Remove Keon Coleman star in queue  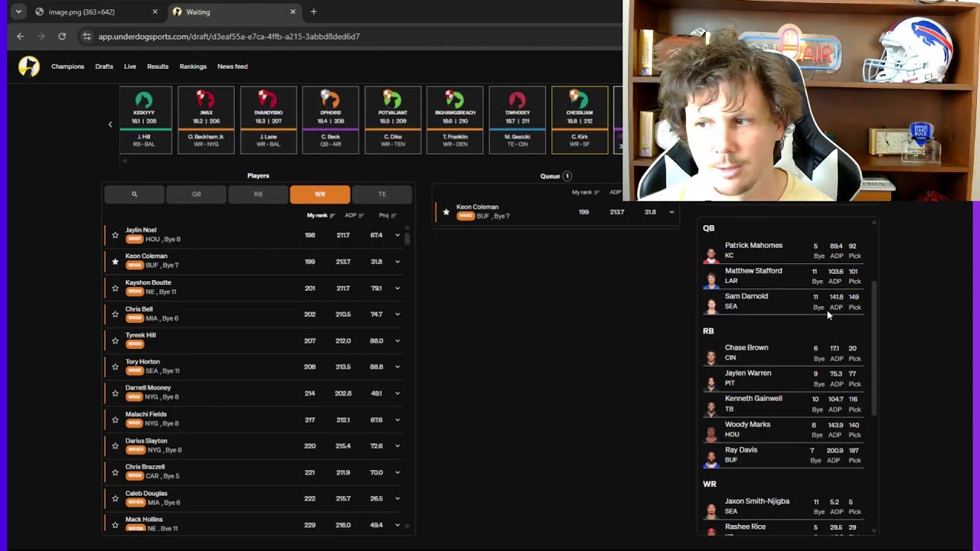[x=446, y=212]
